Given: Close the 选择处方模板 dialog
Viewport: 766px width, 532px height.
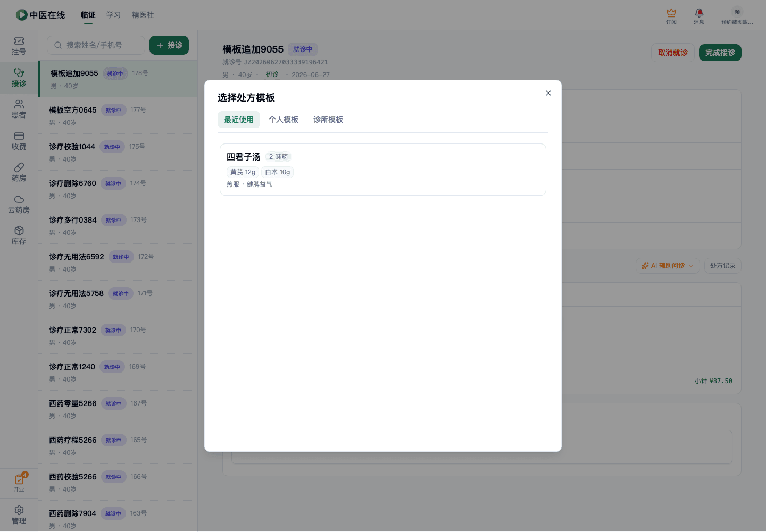Looking at the screenshot, I should pos(548,93).
